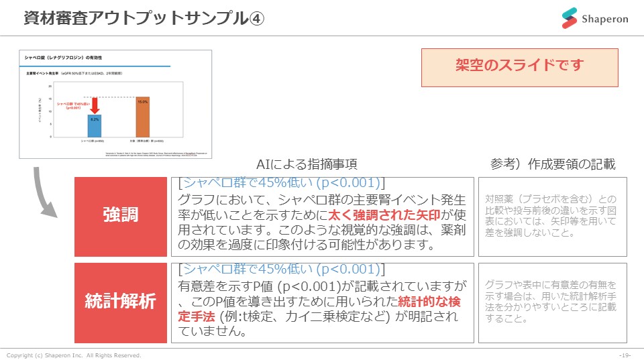Click the line の効果を過度に印象付ける可能性があります
644x362 pixels.
point(307,245)
